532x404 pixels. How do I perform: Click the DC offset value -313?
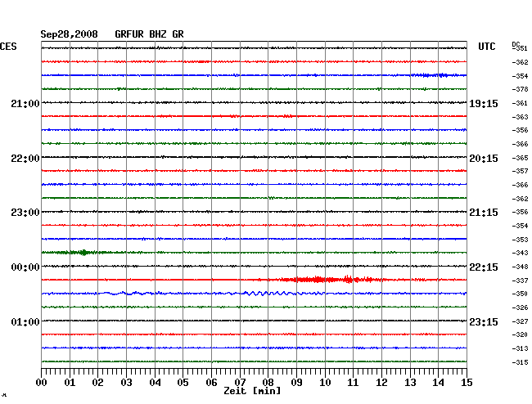coord(520,348)
